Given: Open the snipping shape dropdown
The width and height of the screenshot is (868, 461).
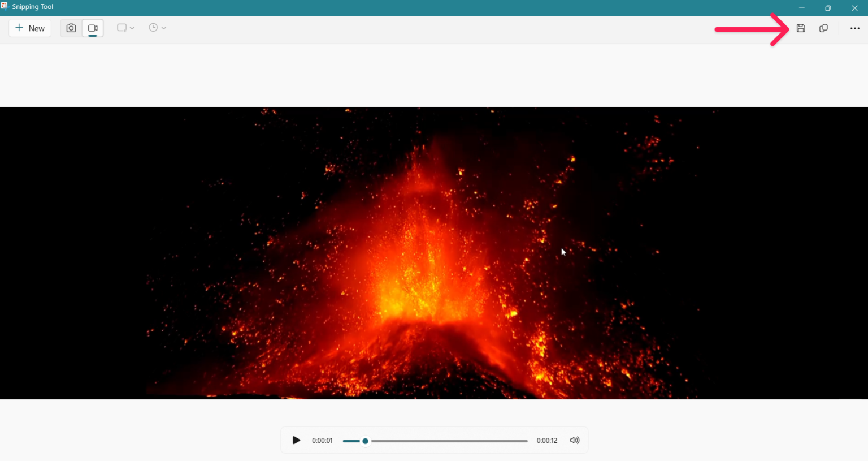Looking at the screenshot, I should pyautogui.click(x=125, y=28).
